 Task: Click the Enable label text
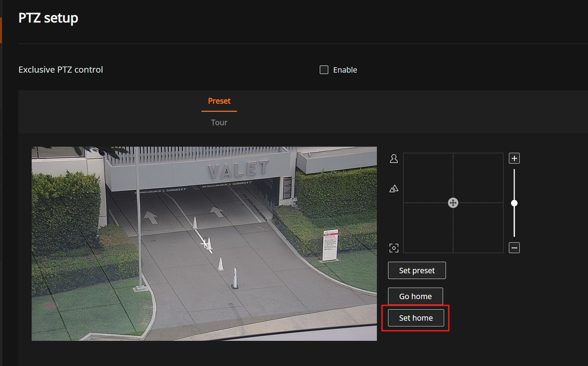pyautogui.click(x=345, y=70)
